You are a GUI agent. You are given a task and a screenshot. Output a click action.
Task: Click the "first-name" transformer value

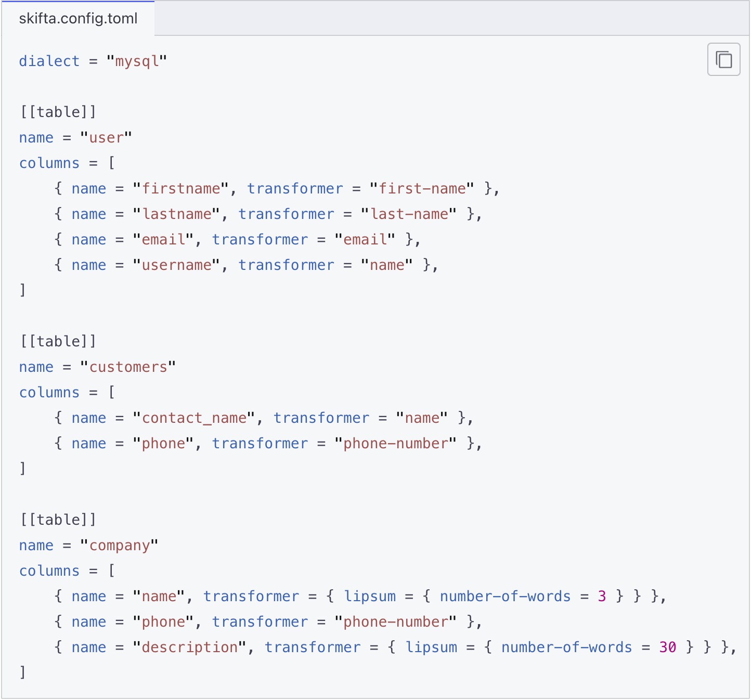tap(422, 189)
